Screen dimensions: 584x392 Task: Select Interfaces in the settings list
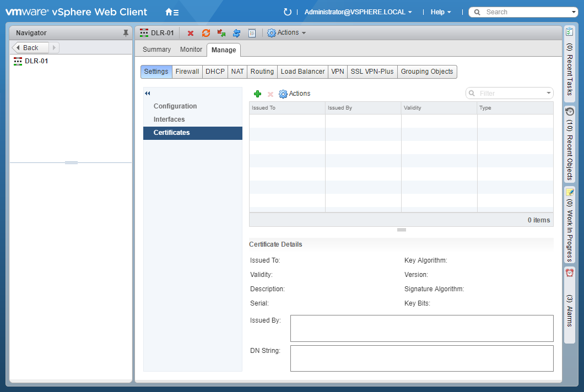pos(169,119)
